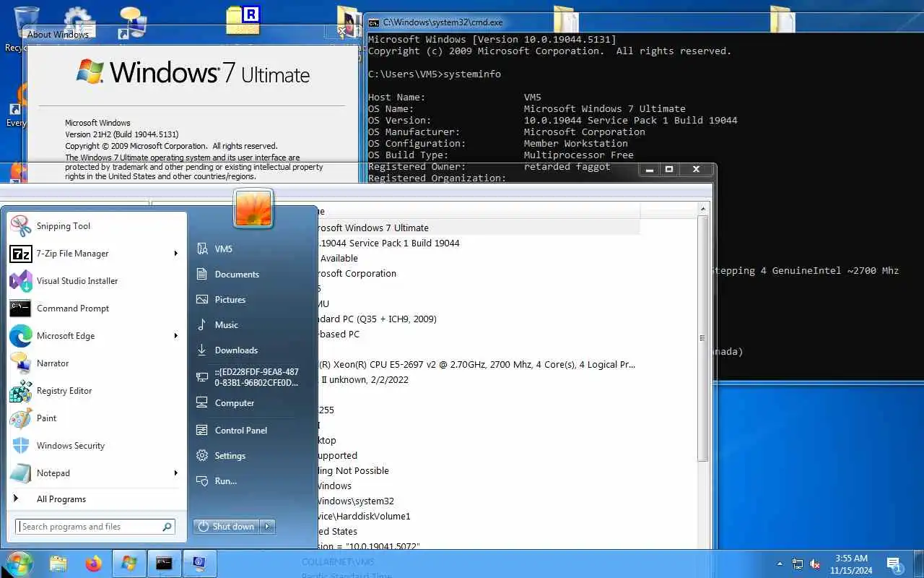Click the flower user account picture
The height and width of the screenshot is (578, 924).
[253, 208]
